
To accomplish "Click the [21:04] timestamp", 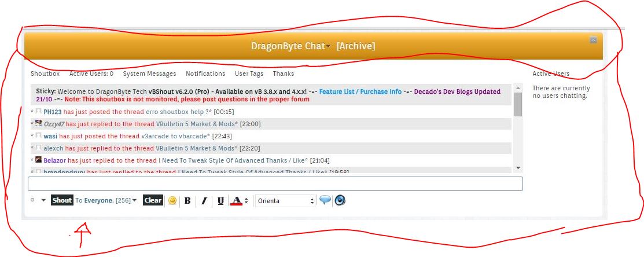I will tap(319, 160).
